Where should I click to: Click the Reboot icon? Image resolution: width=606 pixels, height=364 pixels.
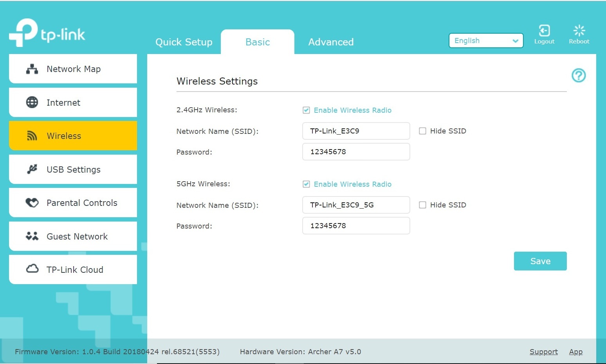[579, 30]
